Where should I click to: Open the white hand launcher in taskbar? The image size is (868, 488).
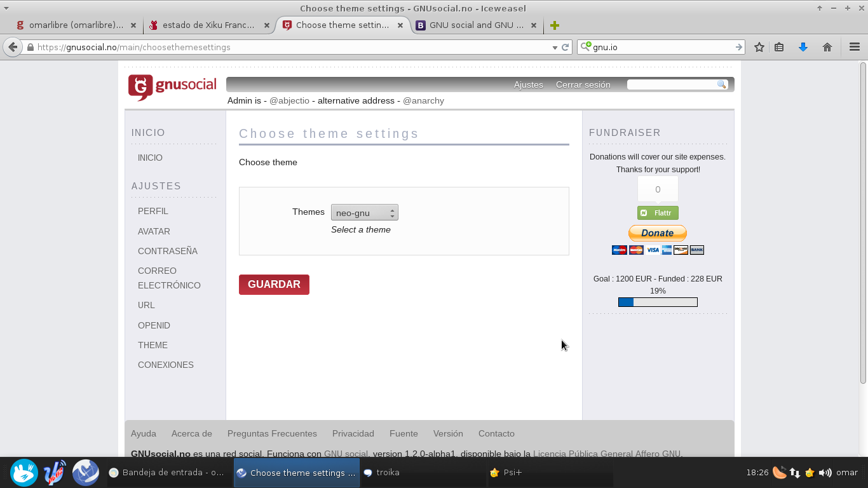[24, 473]
